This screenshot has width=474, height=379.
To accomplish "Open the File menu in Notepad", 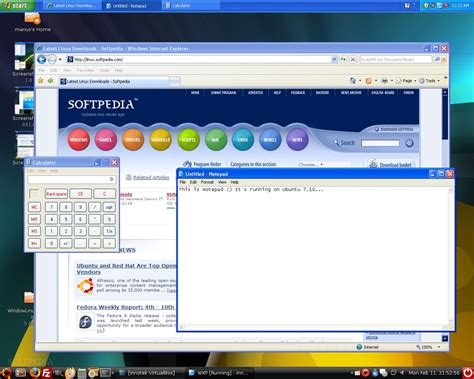I will pos(183,182).
